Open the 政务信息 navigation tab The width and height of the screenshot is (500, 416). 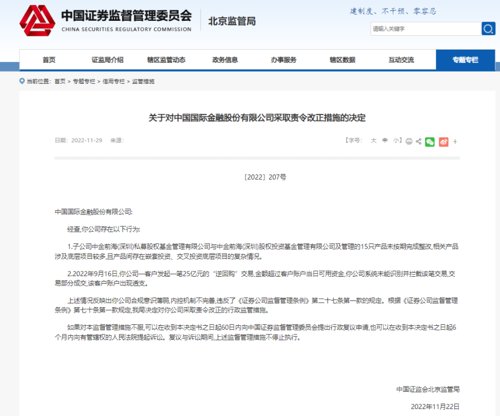225,60
